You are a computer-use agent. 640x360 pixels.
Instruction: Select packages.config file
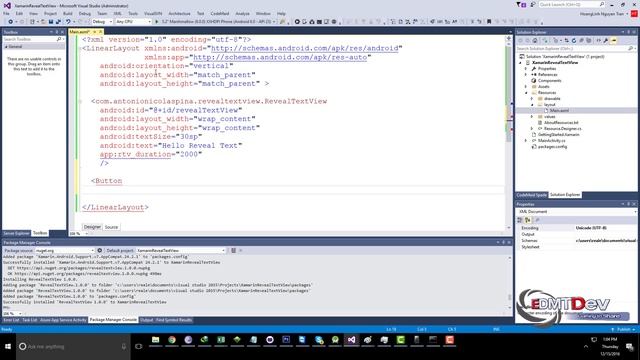click(x=552, y=147)
